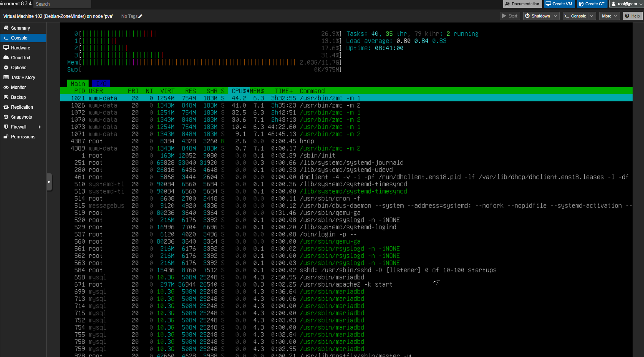Click the Documentation button
Image resolution: width=644 pixels, height=357 pixels.
(x=522, y=4)
